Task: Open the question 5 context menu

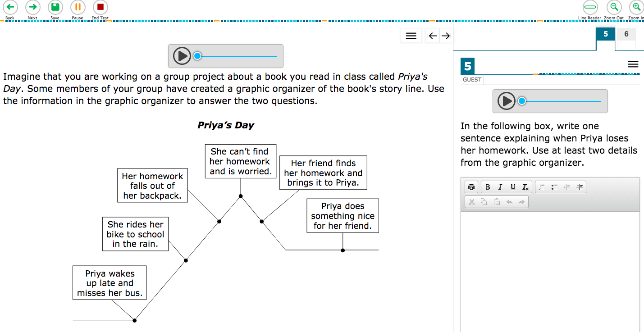Action: [x=633, y=64]
